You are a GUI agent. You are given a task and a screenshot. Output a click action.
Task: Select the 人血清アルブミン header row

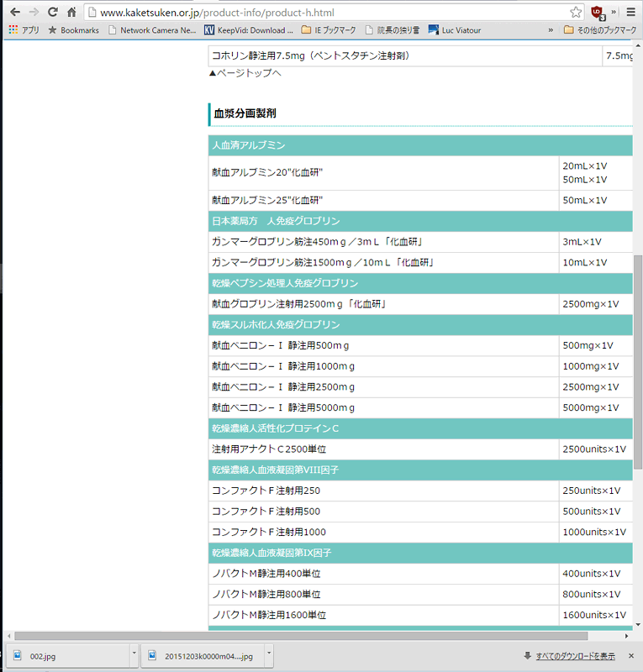tap(420, 145)
